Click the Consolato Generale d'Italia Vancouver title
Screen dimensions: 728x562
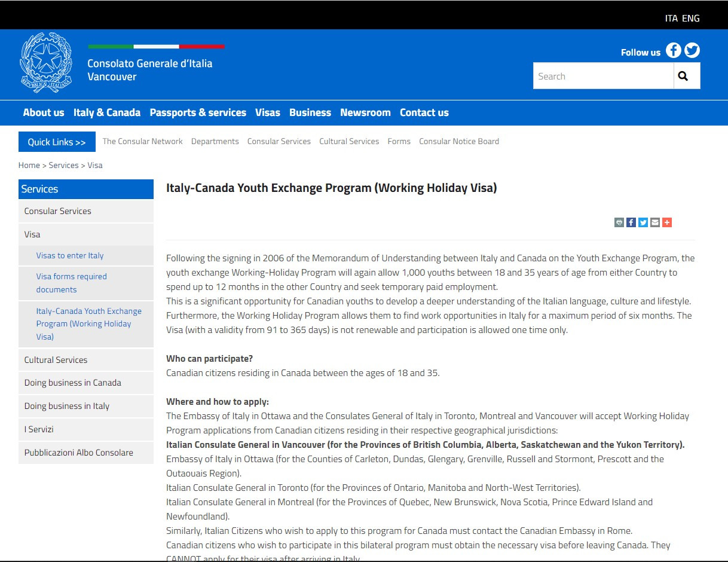click(x=150, y=70)
